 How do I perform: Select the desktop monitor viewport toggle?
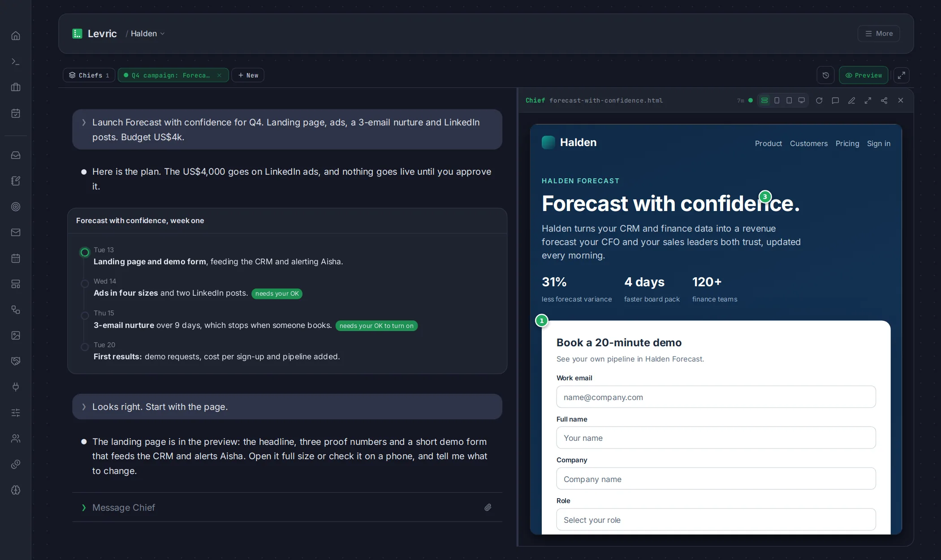802,100
